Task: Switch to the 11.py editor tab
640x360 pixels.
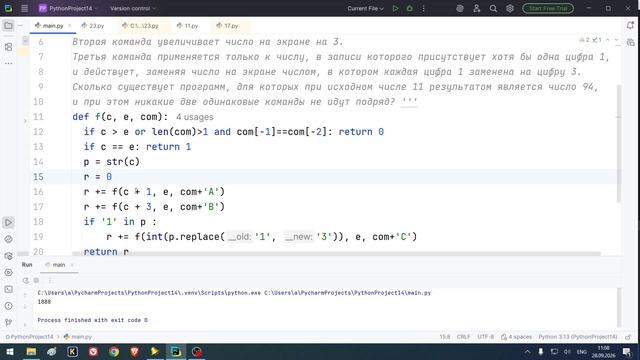Action: click(x=187, y=26)
